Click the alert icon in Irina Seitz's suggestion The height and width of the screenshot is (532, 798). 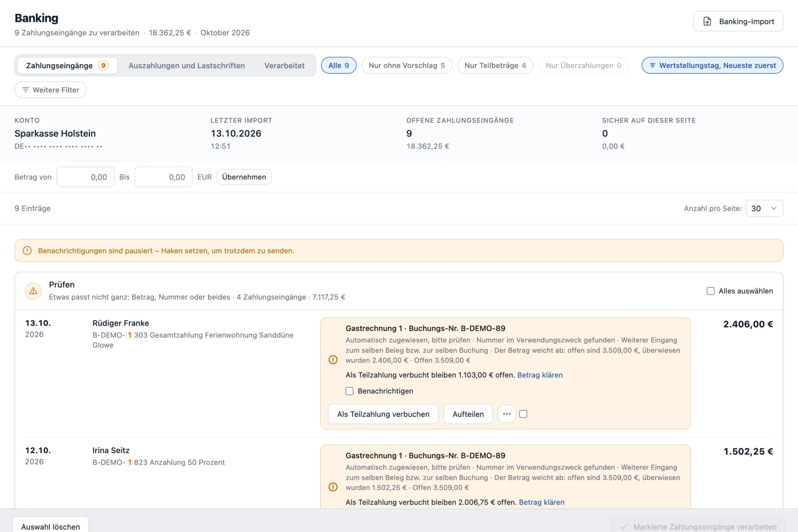pos(333,487)
